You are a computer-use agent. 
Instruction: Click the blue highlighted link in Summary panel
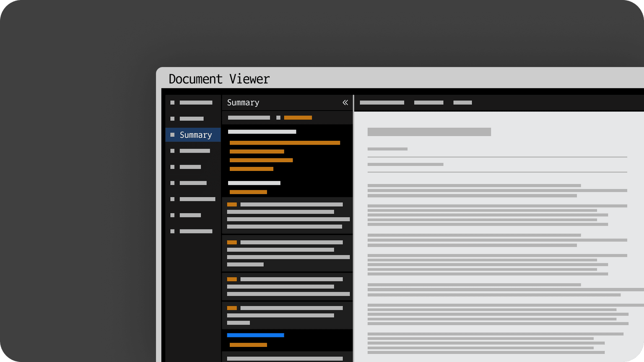[x=255, y=335]
